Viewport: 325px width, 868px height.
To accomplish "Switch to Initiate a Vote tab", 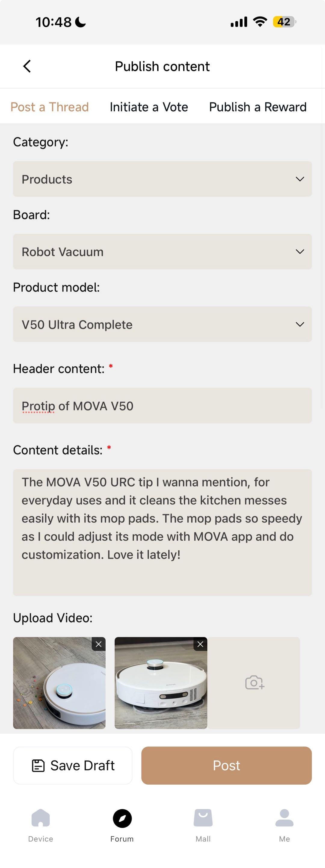I will tap(149, 107).
